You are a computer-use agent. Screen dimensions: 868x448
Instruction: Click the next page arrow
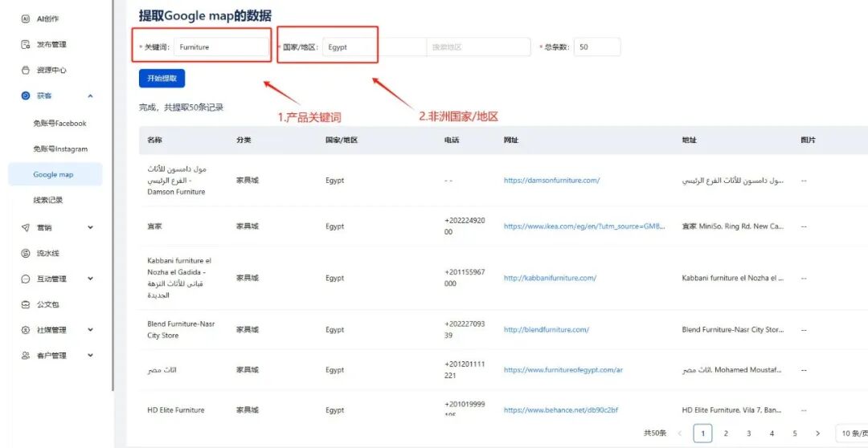(x=817, y=433)
